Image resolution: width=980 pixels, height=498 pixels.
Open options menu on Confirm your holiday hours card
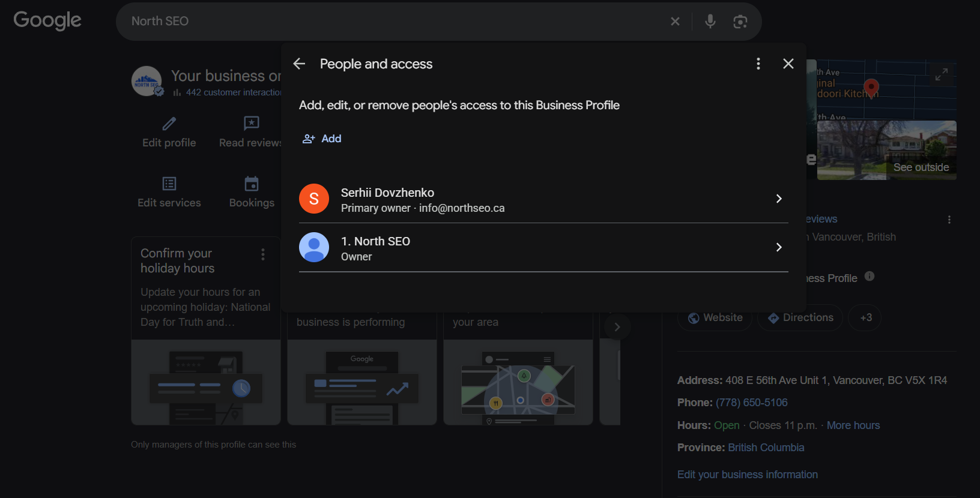(263, 254)
